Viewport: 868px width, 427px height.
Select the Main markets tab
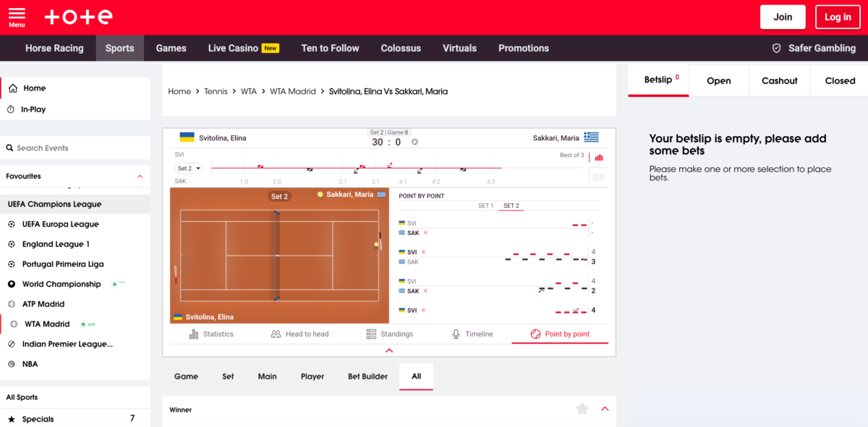click(268, 376)
